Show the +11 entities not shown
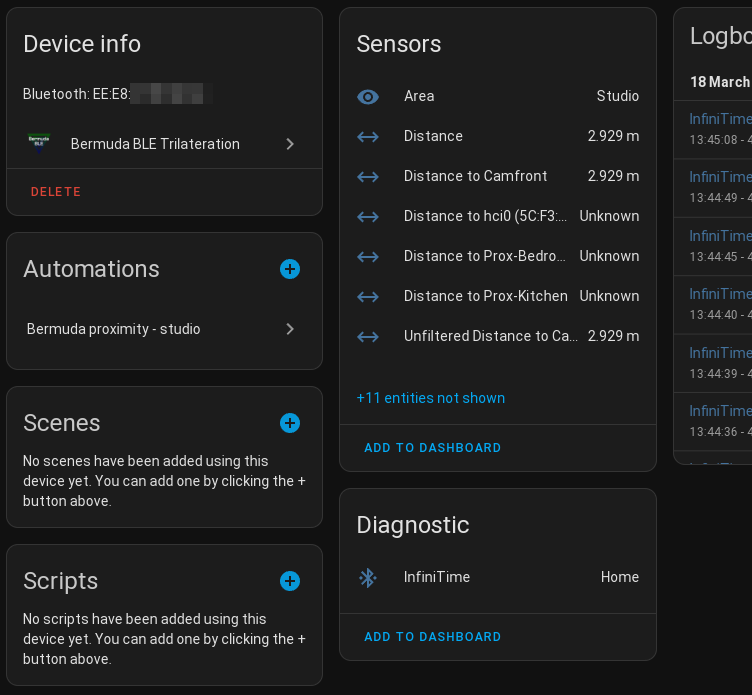Screen dimensions: 752x695 click(x=431, y=398)
